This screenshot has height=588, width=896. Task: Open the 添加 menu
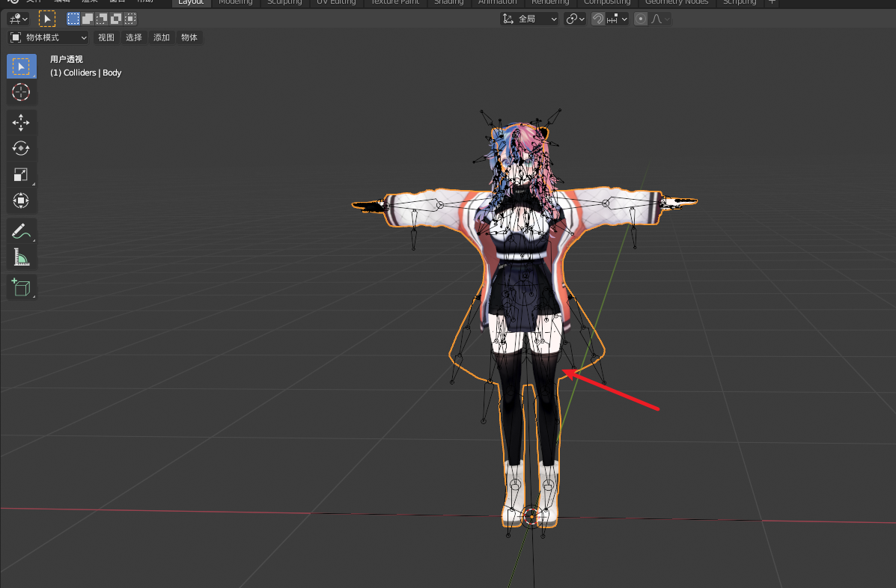[162, 37]
